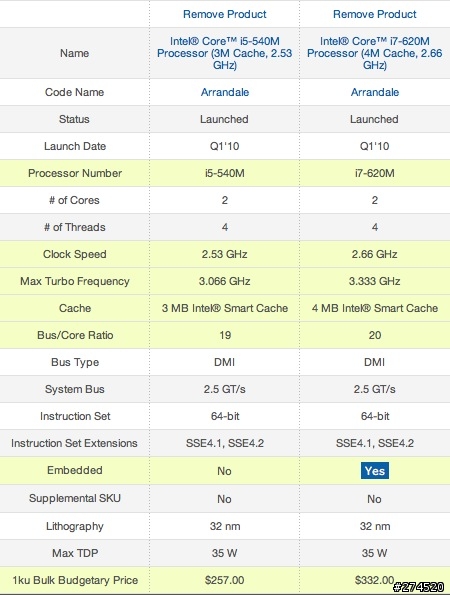Remove the i7-620M product column
Image resolution: width=450 pixels, height=595 pixels.
(374, 14)
